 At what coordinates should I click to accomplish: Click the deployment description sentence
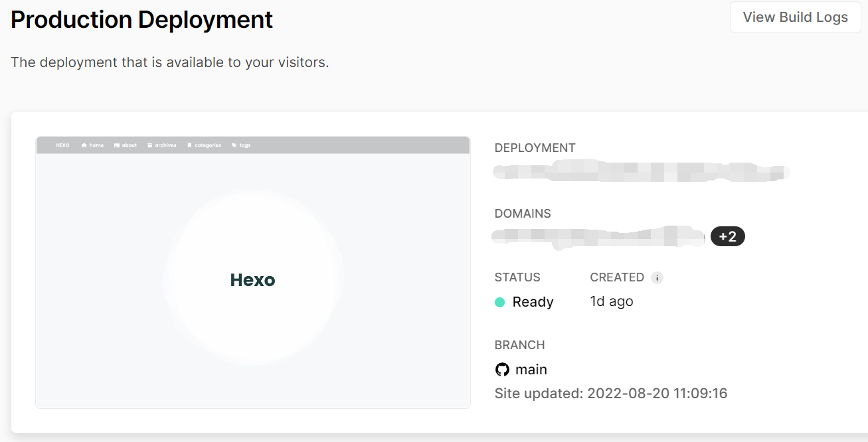pyautogui.click(x=170, y=62)
